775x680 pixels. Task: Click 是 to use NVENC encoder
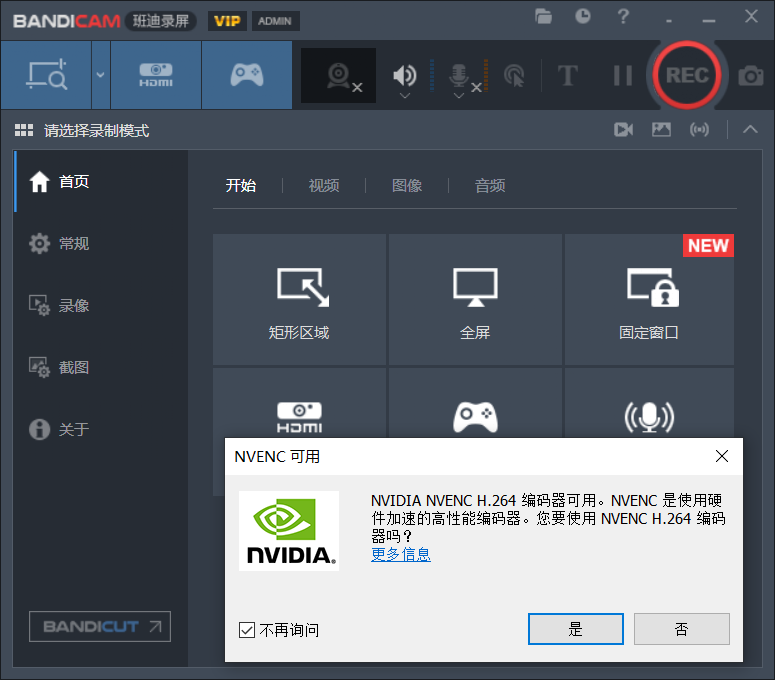click(x=575, y=629)
